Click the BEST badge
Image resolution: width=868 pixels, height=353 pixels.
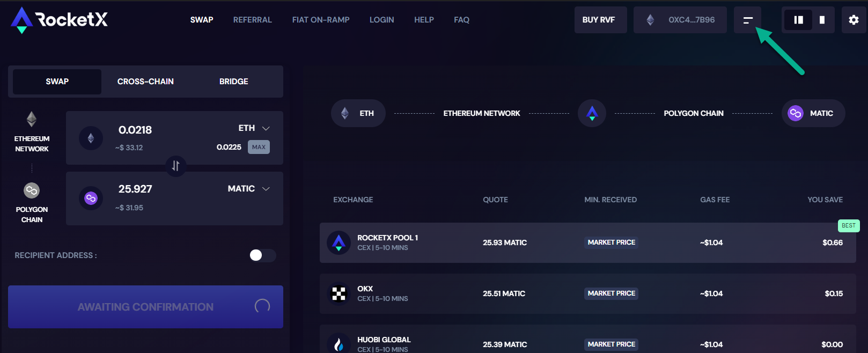pos(849,226)
